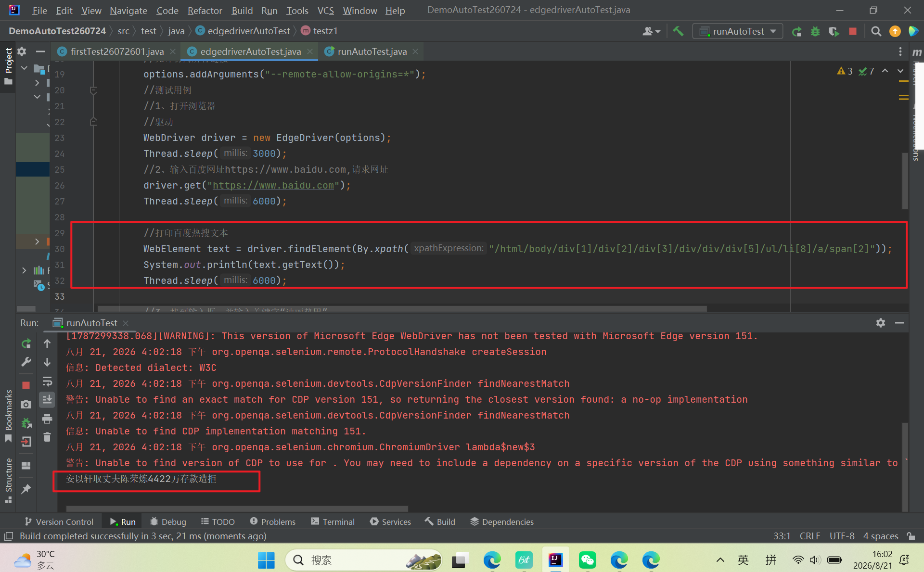Image resolution: width=924 pixels, height=572 pixels.
Task: Open the user account dropdown in toolbar
Action: coord(651,31)
